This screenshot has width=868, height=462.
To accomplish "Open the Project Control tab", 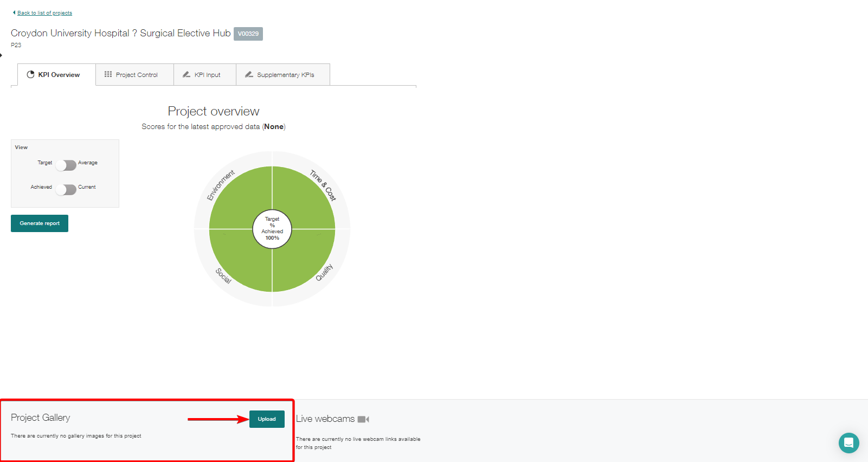I will [134, 75].
